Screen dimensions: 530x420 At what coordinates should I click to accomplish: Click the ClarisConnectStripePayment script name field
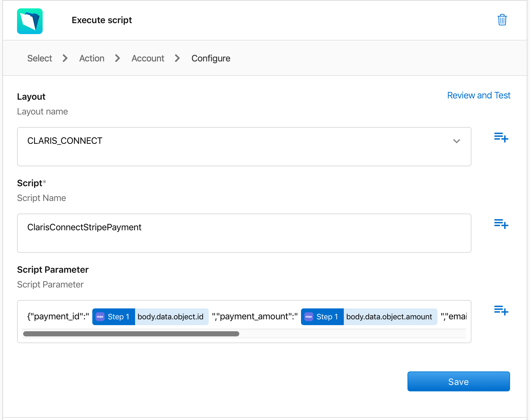pyautogui.click(x=244, y=233)
